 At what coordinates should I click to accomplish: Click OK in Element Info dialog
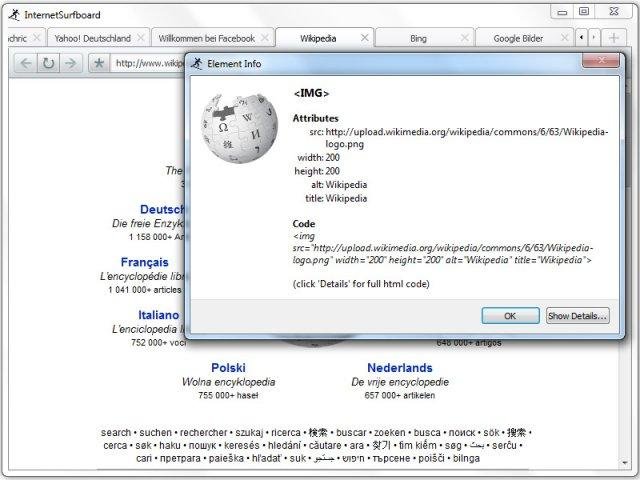pyautogui.click(x=510, y=316)
